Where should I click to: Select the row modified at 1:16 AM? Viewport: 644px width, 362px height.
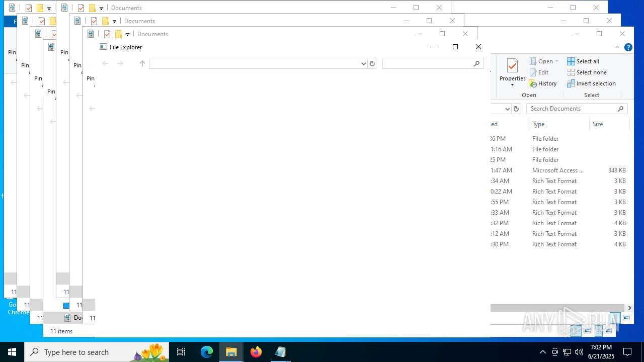[560, 149]
